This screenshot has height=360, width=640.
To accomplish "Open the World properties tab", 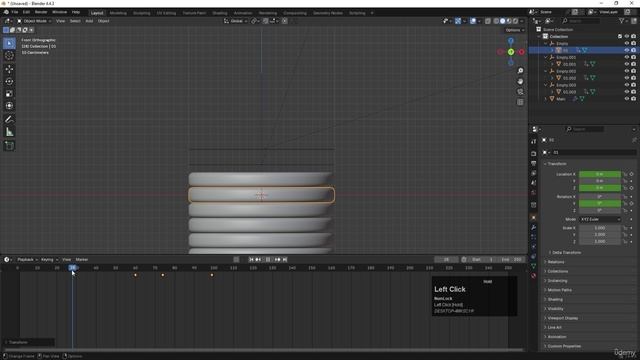I will pyautogui.click(x=533, y=193).
